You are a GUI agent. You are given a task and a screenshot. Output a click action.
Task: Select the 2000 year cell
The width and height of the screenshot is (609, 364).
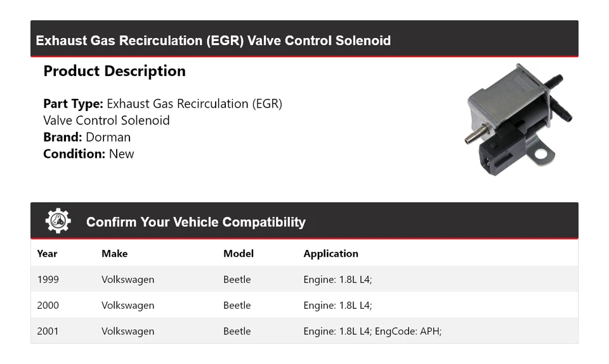(x=48, y=306)
